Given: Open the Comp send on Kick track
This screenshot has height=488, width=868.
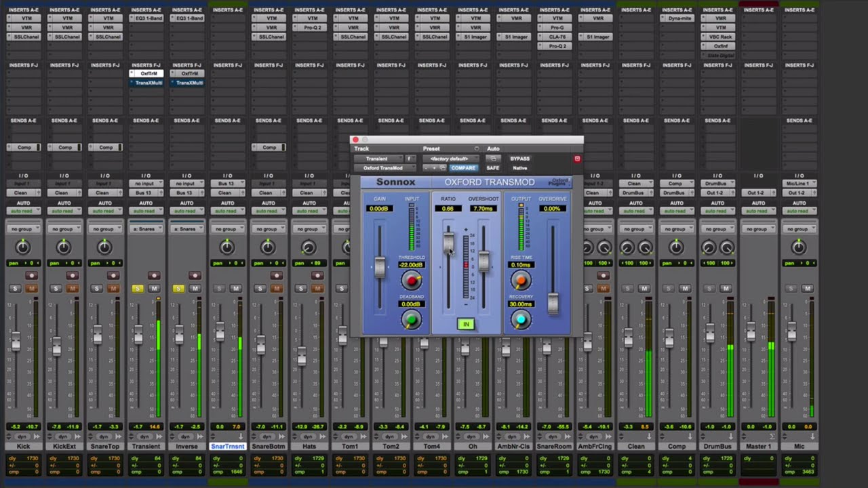Looking at the screenshot, I should pos(24,147).
